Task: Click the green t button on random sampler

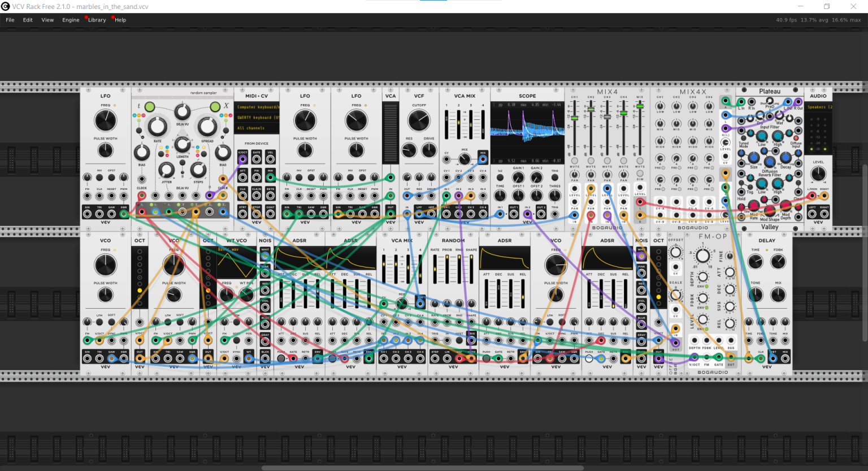Action: 149,107
